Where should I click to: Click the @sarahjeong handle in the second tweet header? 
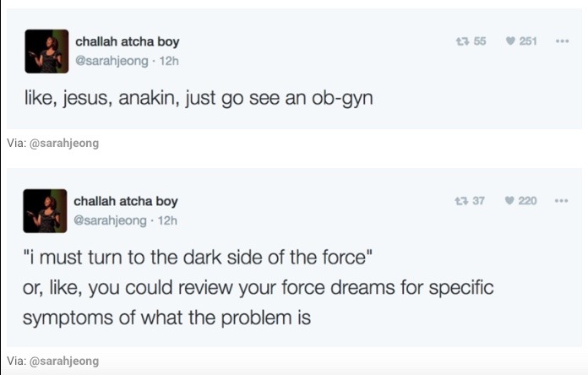[109, 220]
